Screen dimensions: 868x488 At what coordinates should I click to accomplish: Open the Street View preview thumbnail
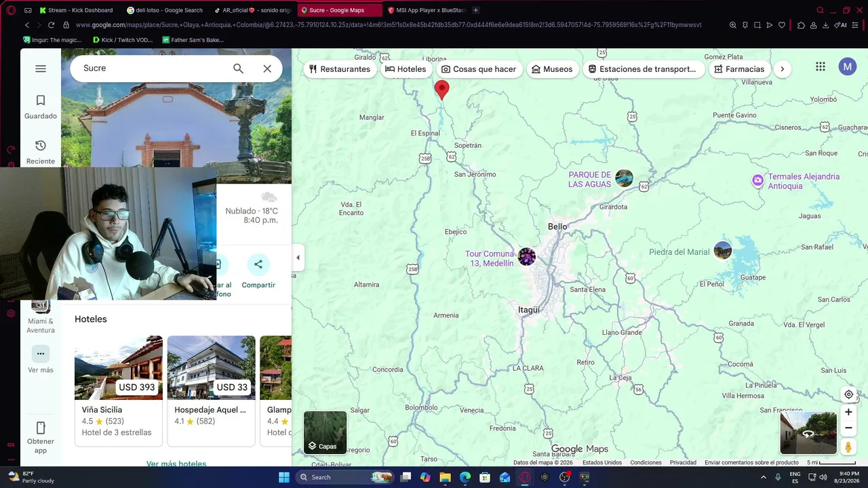(x=808, y=433)
